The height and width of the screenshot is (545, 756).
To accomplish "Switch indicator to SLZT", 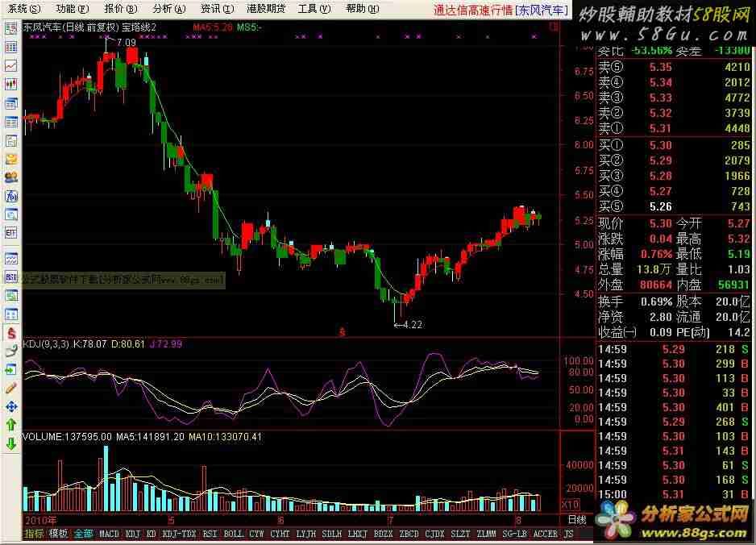I will [460, 534].
